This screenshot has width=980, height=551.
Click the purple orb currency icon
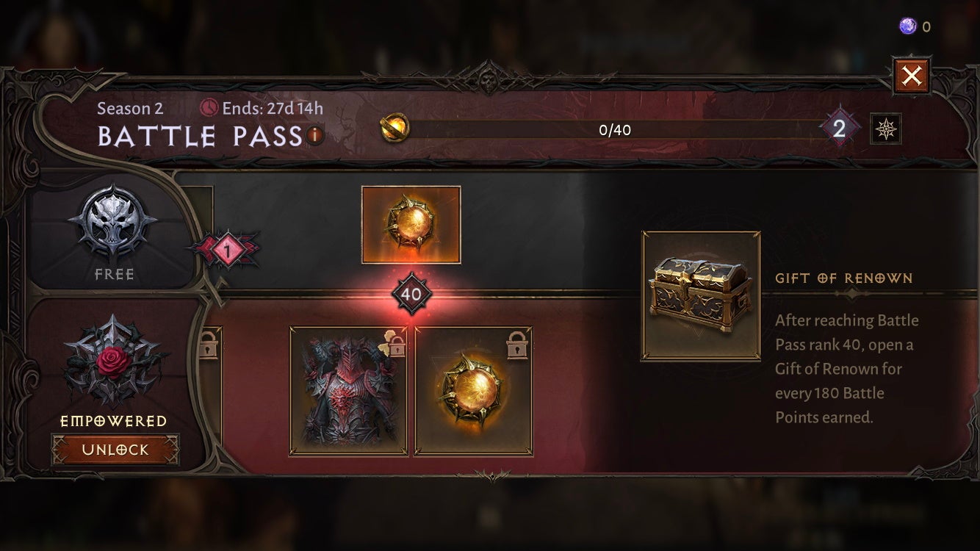click(908, 26)
